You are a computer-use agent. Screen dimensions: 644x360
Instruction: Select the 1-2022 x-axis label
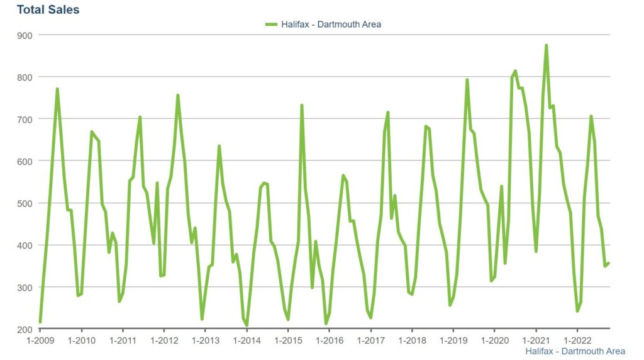click(577, 340)
